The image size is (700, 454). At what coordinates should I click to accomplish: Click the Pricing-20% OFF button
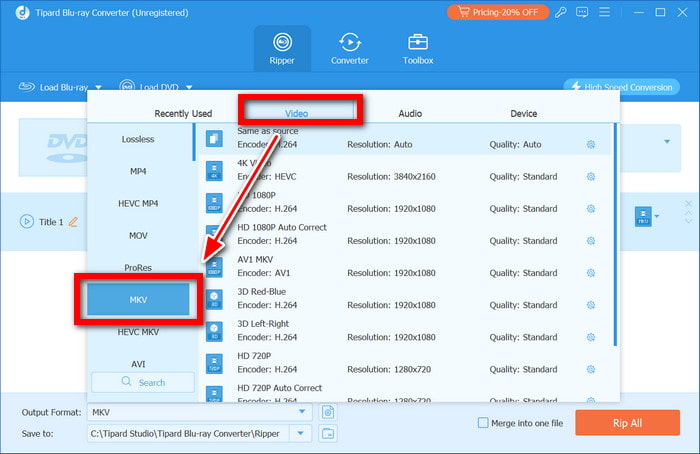tap(497, 12)
